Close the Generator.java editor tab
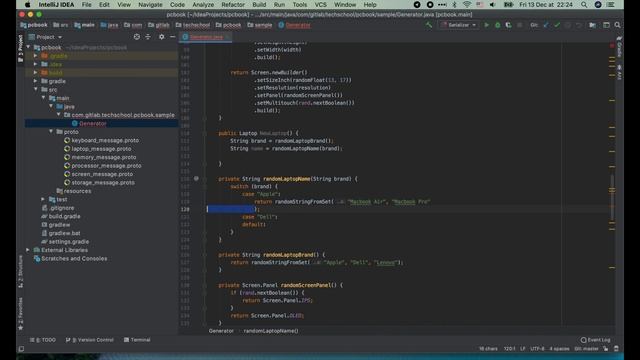The image size is (640, 360). [x=228, y=37]
